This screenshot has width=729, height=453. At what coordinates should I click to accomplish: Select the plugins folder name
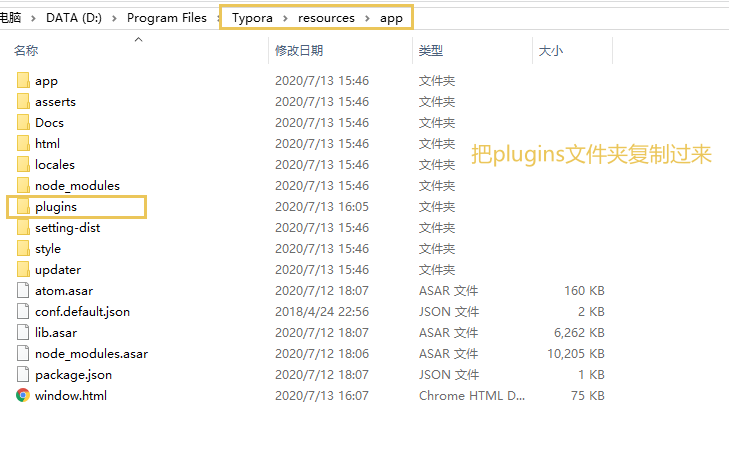(56, 207)
